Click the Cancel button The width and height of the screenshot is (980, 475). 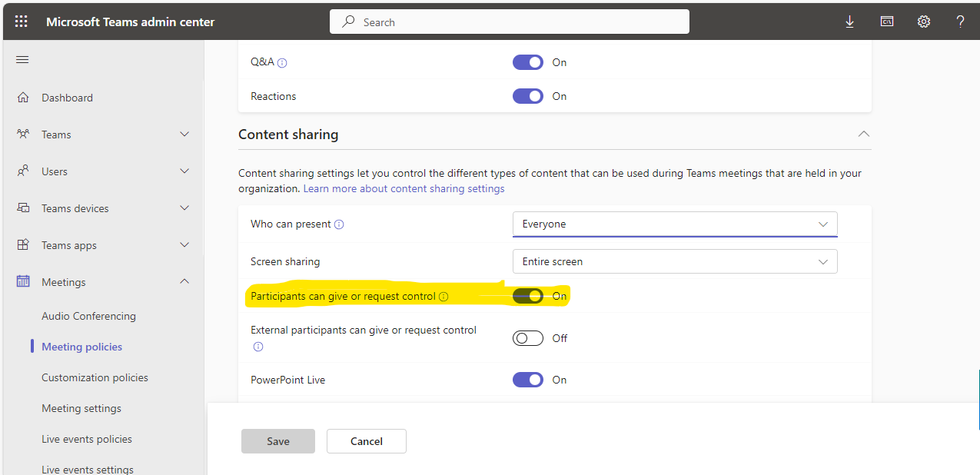coord(367,441)
